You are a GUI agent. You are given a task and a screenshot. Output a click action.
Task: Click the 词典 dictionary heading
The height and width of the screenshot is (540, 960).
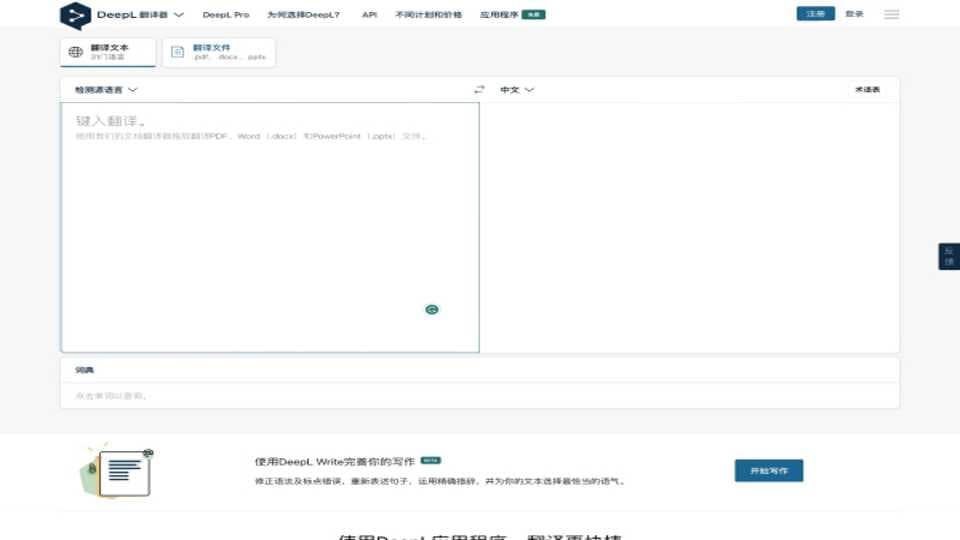pos(84,370)
